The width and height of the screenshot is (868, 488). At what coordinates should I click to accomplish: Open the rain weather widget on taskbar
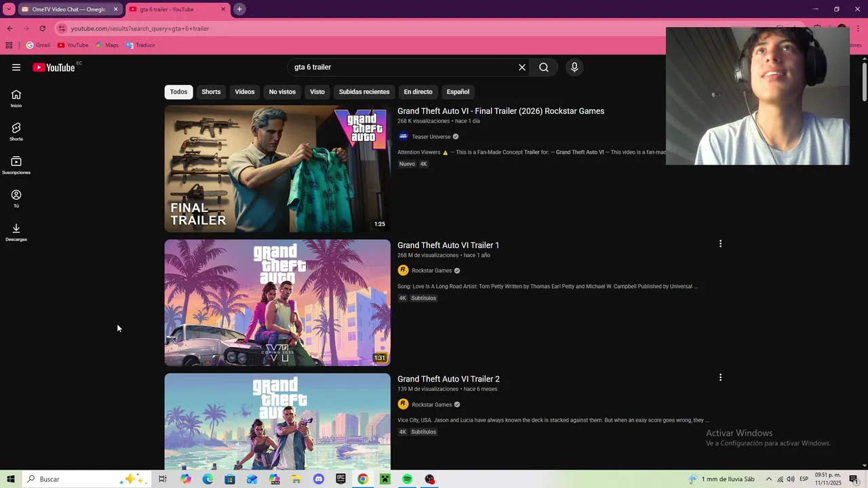tap(721, 479)
